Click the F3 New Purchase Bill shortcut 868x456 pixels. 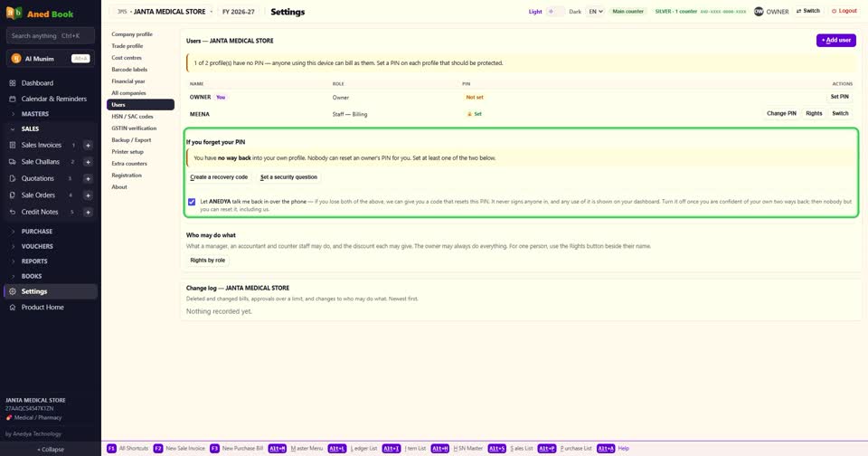pyautogui.click(x=236, y=448)
